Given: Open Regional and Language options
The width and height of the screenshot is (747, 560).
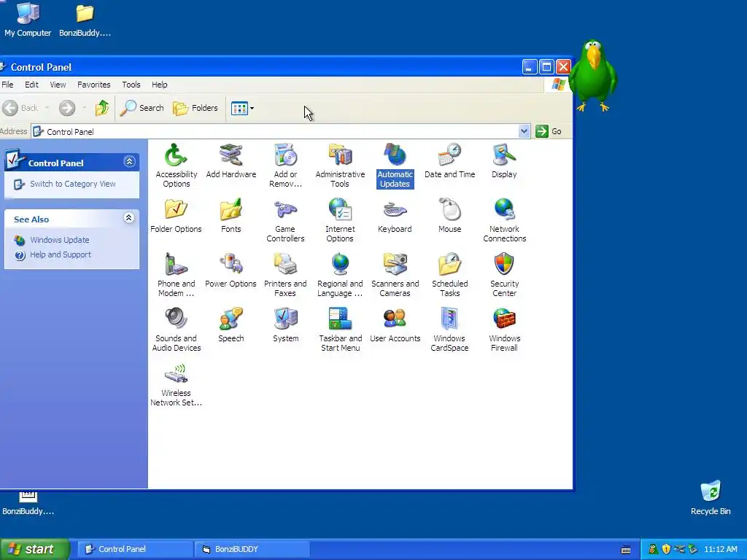Looking at the screenshot, I should 340,275.
